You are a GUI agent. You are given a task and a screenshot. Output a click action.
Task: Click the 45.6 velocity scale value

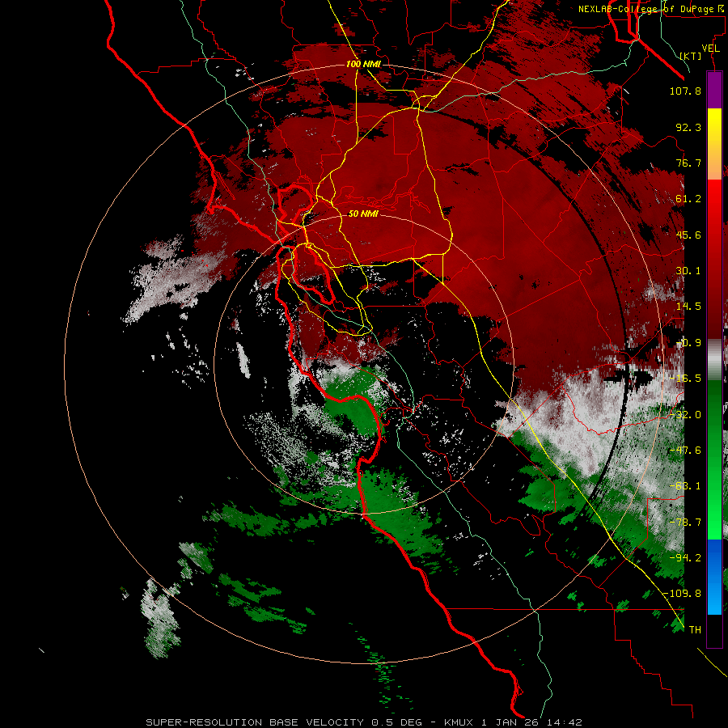point(688,235)
